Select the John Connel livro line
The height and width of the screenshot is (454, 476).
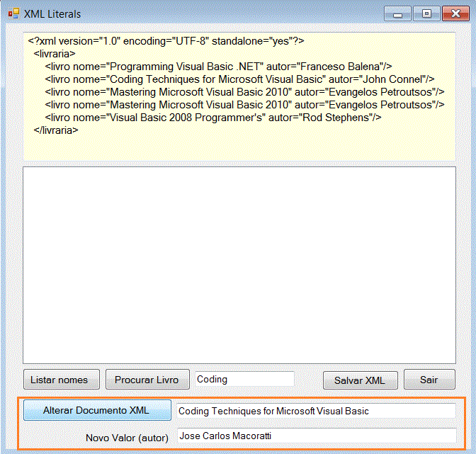click(x=240, y=79)
